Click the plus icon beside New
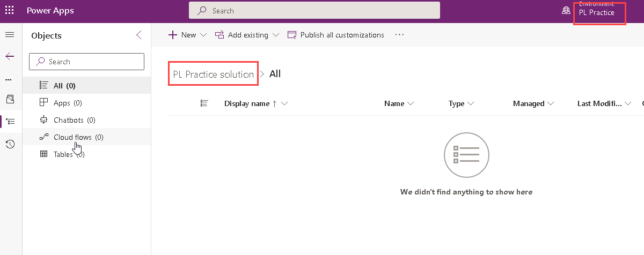 [x=173, y=35]
